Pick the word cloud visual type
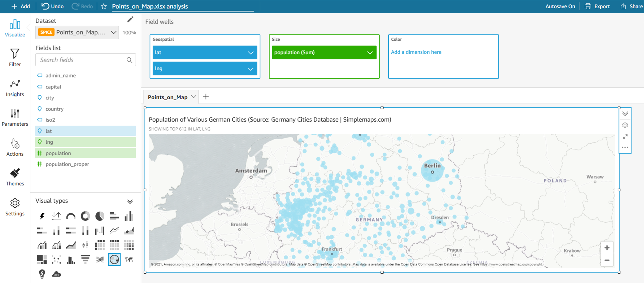The height and width of the screenshot is (283, 644). [x=56, y=274]
